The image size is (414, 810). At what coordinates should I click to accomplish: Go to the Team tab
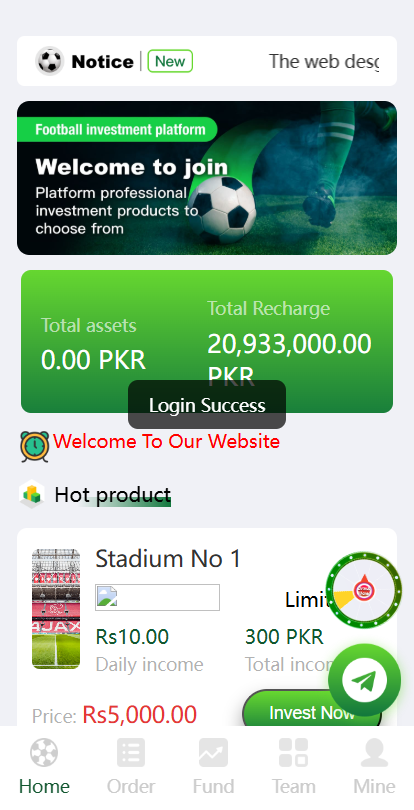point(294,766)
